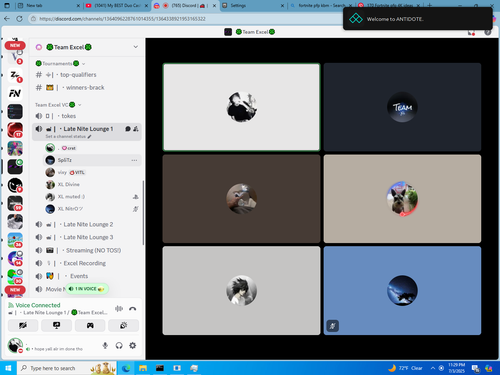Collapse the Team Excel VC category
This screenshot has width=500, height=375.
[58, 105]
